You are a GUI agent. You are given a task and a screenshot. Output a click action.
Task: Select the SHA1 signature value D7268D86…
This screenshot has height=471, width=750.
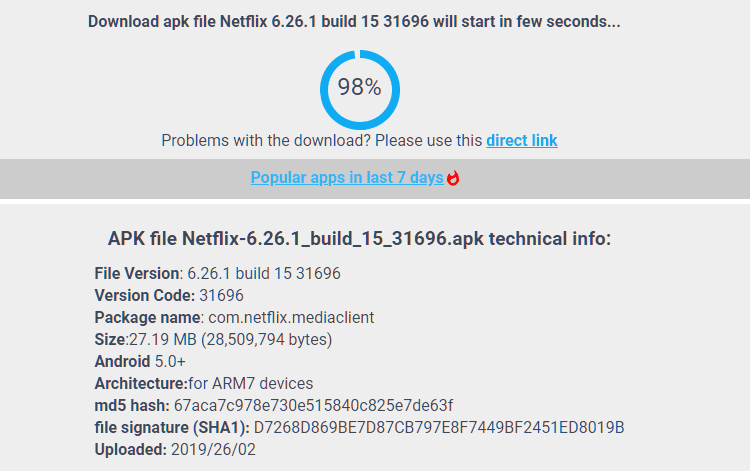tap(439, 427)
